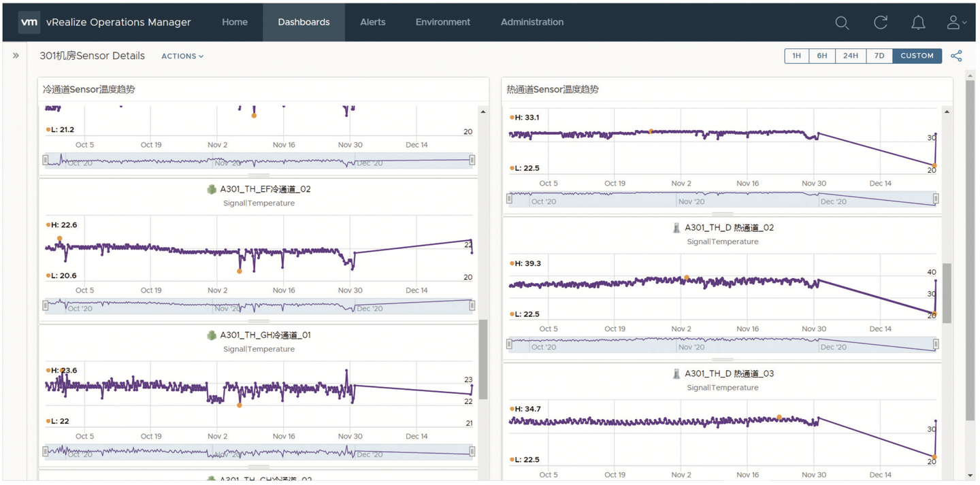Click the share dashboard icon
Viewport: 980px width, 485px height.
point(956,56)
